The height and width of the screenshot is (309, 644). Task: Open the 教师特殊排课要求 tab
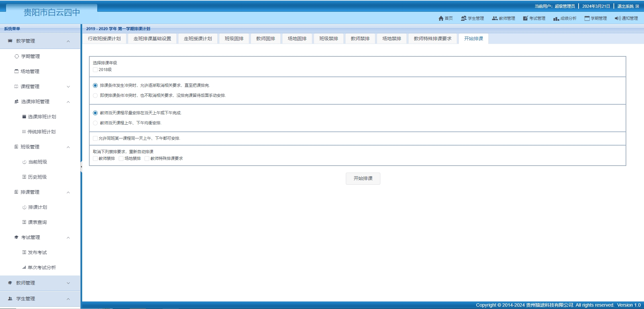433,39
